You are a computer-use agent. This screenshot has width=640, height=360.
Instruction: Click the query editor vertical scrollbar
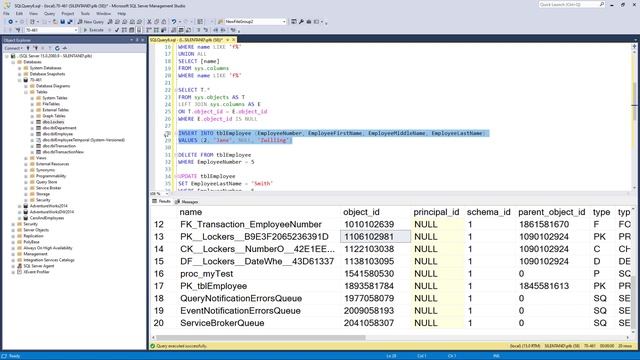(634, 118)
